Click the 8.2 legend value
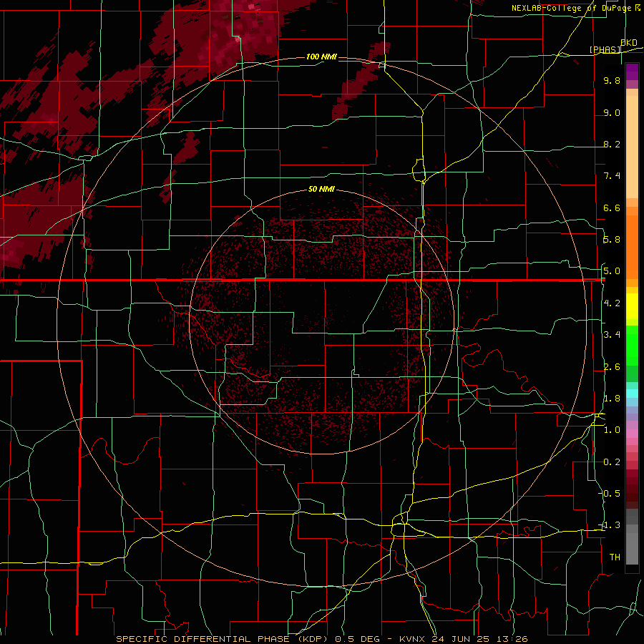The height and width of the screenshot is (644, 644). click(x=612, y=144)
